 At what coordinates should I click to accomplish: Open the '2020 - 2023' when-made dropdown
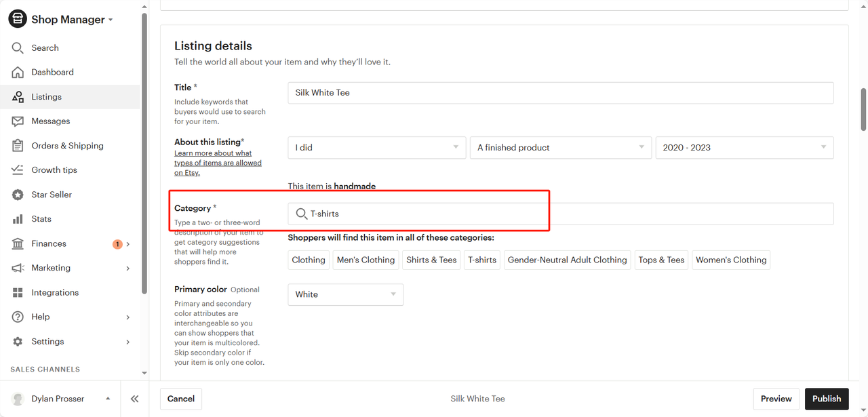coord(745,148)
